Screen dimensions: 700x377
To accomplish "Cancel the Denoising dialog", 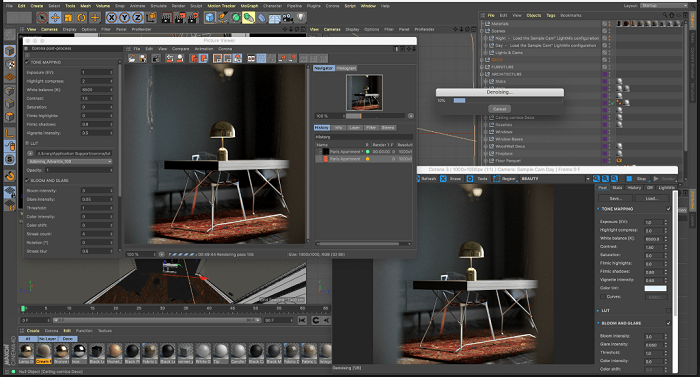I will 500,109.
